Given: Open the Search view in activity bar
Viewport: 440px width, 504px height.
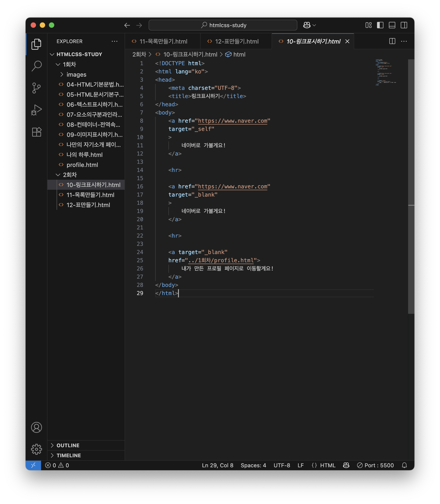Looking at the screenshot, I should point(36,66).
